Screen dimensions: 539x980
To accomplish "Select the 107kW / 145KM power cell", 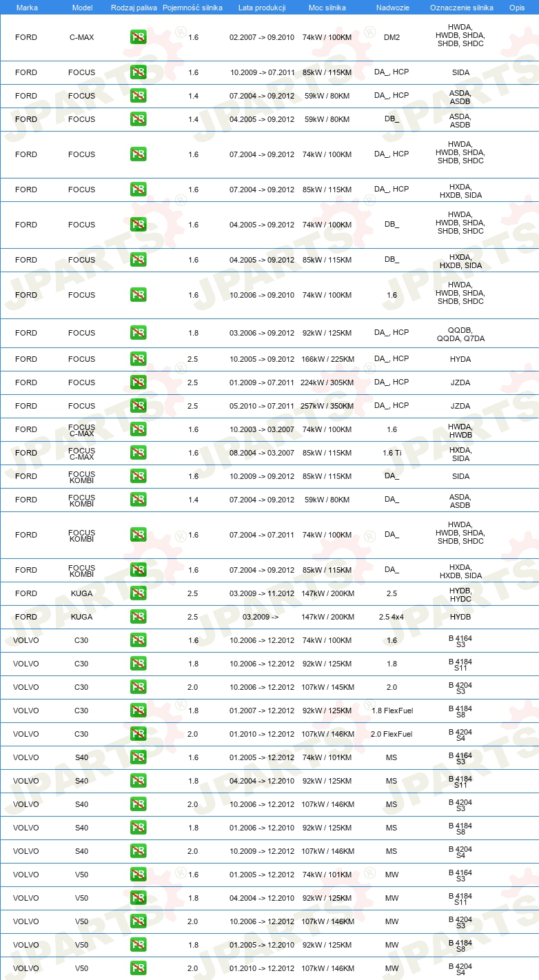I will (327, 687).
